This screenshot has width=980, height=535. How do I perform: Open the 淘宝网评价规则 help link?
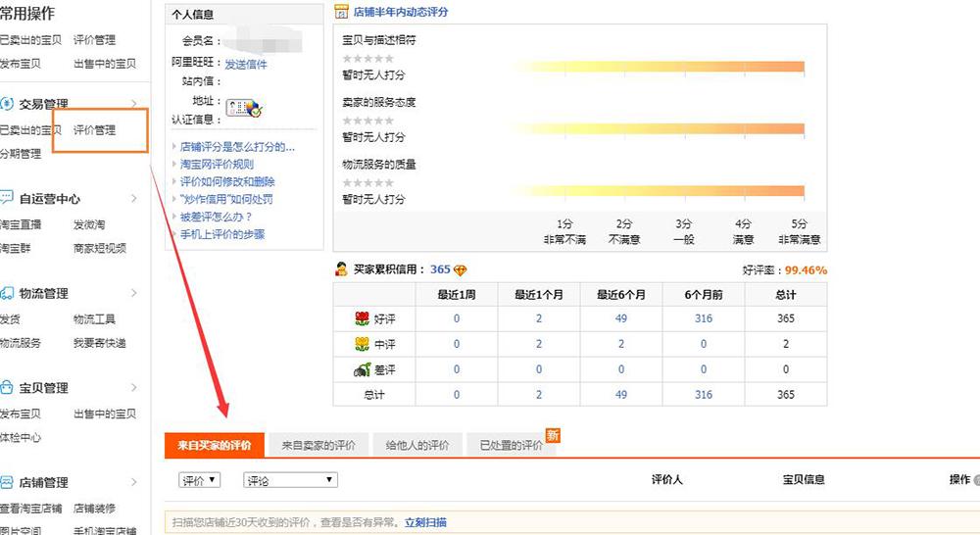[x=217, y=165]
